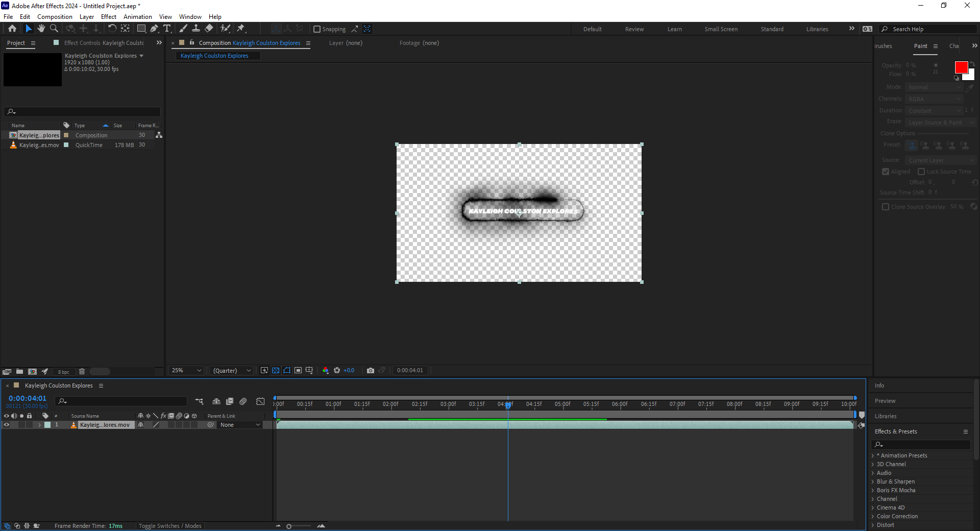The width and height of the screenshot is (980, 531).
Task: Select the Pen tool
Action: pos(154,29)
